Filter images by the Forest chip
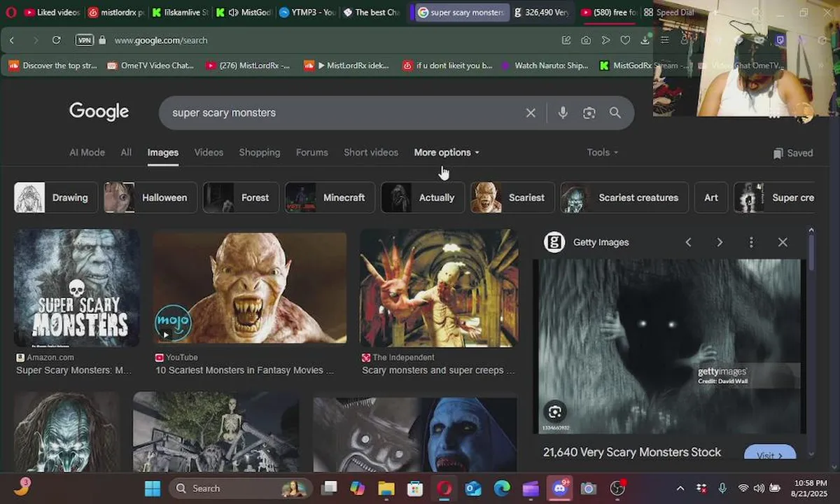Image resolution: width=840 pixels, height=504 pixels. point(241,197)
